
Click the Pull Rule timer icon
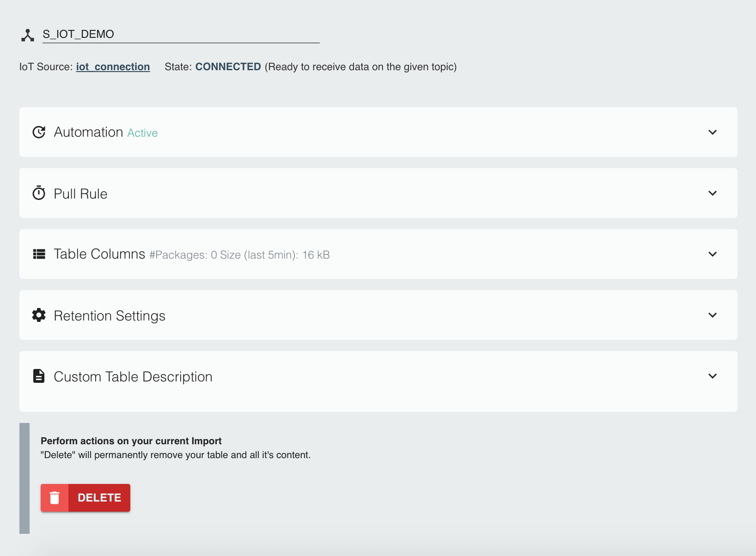tap(39, 193)
